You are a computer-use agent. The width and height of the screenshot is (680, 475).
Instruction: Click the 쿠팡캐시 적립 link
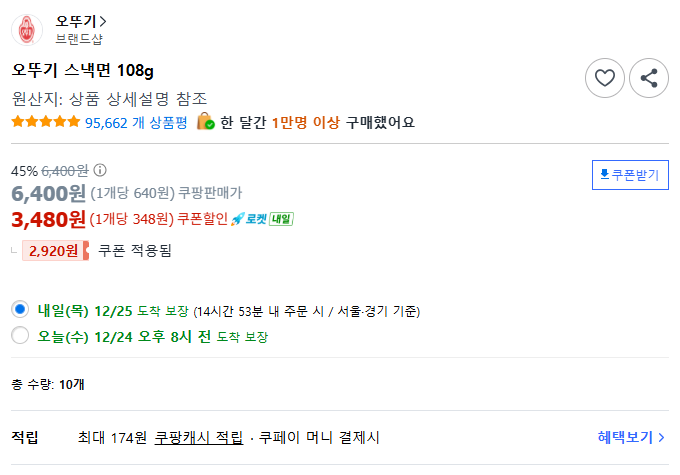coord(199,438)
